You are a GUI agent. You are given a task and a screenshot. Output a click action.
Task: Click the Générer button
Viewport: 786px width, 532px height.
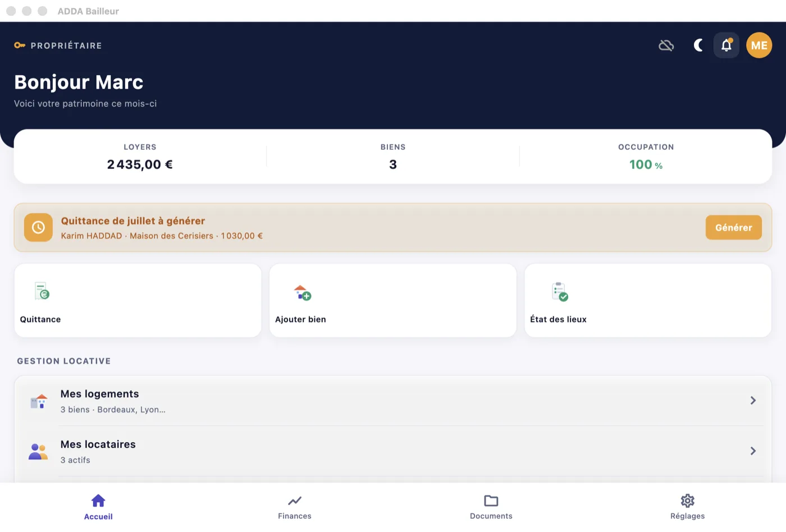[733, 227]
